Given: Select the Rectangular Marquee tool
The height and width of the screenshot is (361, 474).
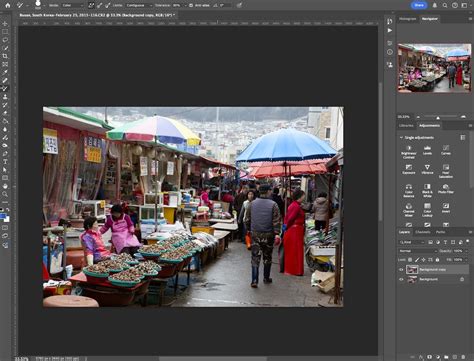Looking at the screenshot, I should coord(5,32).
